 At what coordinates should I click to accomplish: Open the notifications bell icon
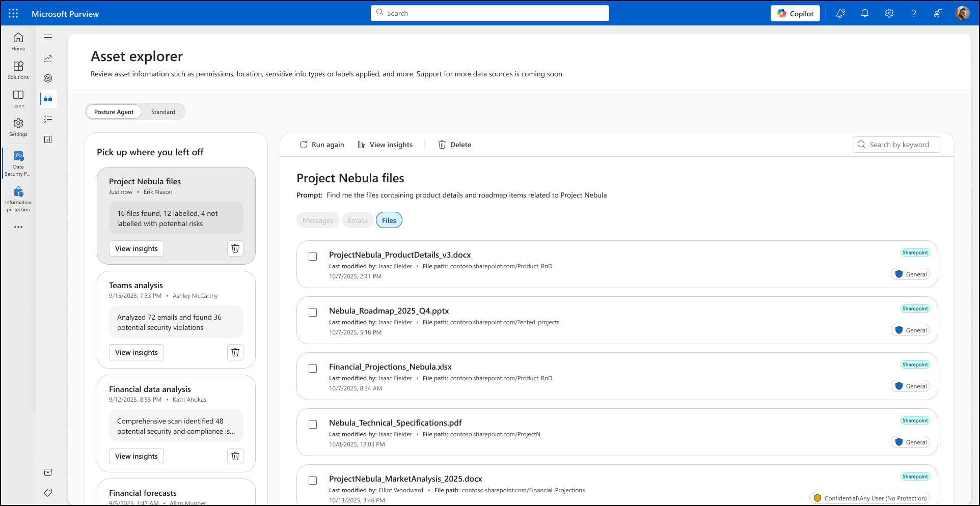pos(864,13)
